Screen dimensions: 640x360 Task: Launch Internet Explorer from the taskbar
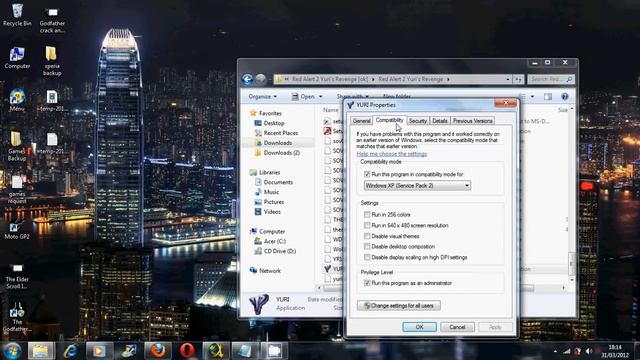click(70, 351)
